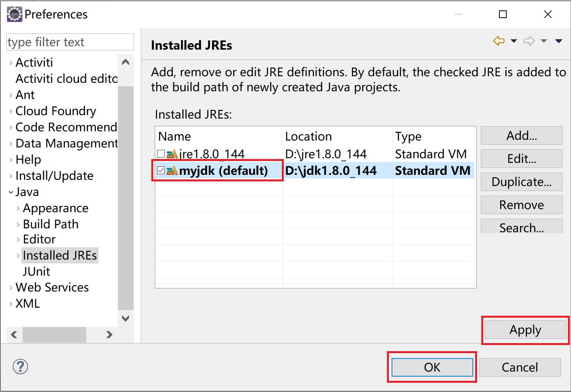Sort by the Name column header

tap(219, 136)
